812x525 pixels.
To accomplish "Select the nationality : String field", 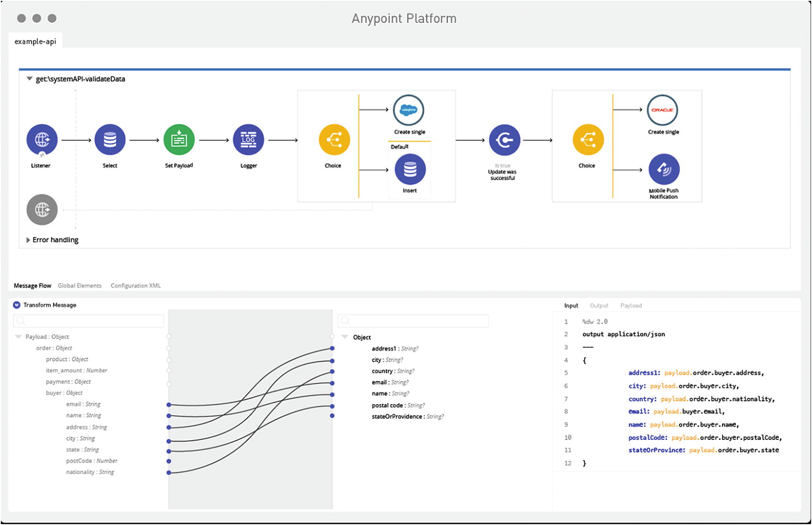I will pyautogui.click(x=90, y=472).
